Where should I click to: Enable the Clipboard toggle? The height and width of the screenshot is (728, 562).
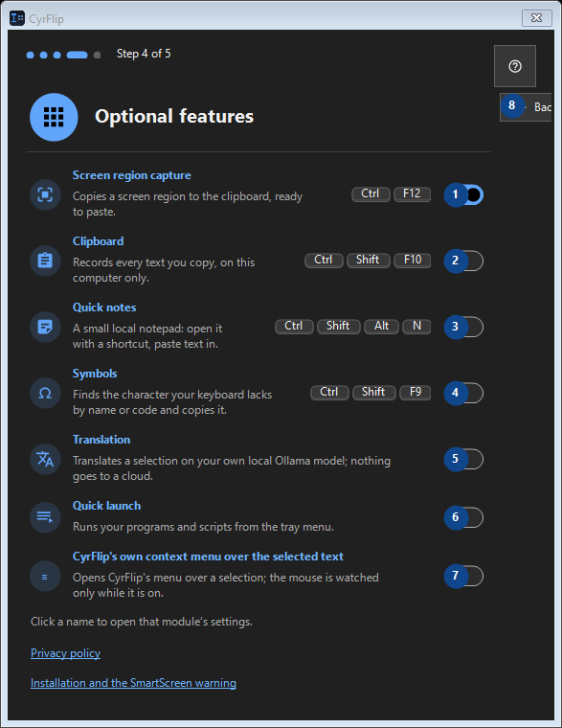464,261
